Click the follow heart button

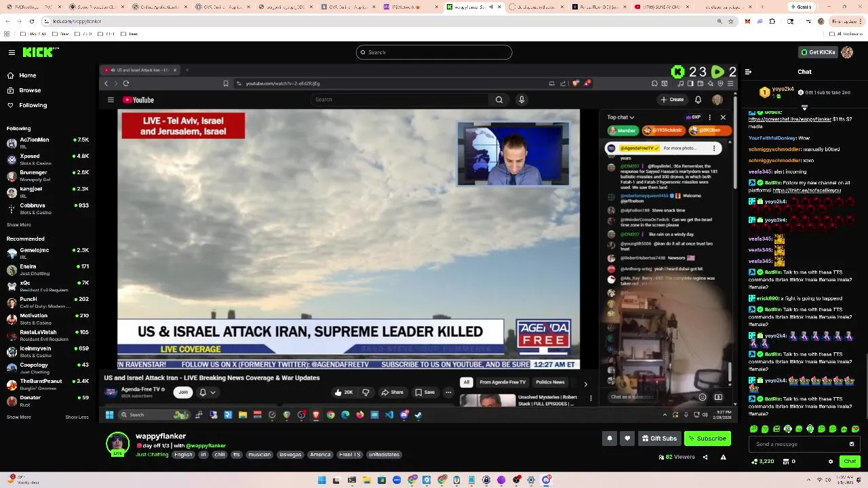click(627, 439)
